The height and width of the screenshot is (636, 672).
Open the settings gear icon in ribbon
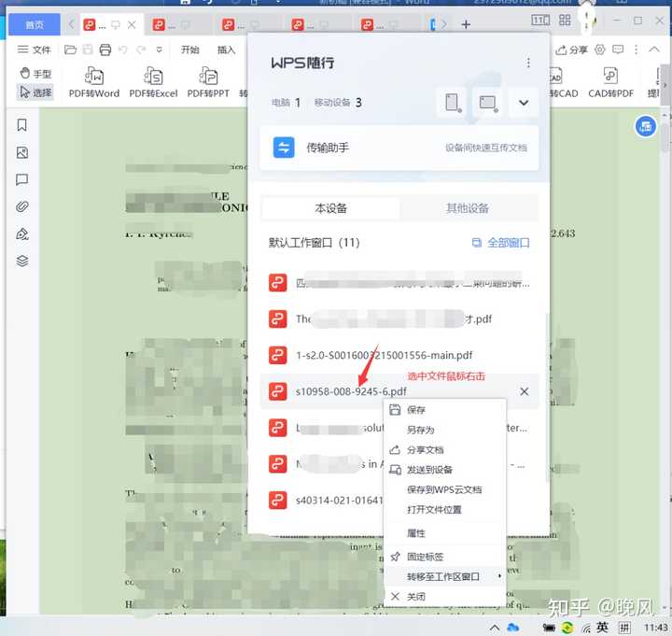(599, 49)
